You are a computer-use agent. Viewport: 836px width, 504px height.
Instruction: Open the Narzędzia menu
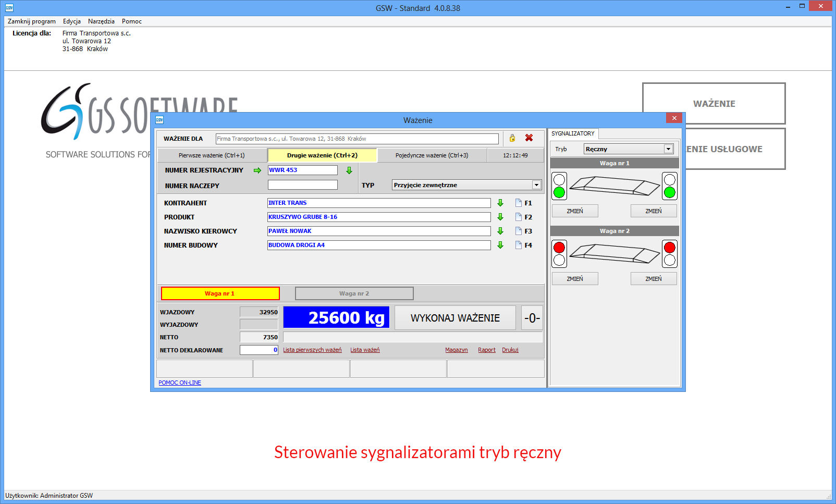(x=101, y=21)
